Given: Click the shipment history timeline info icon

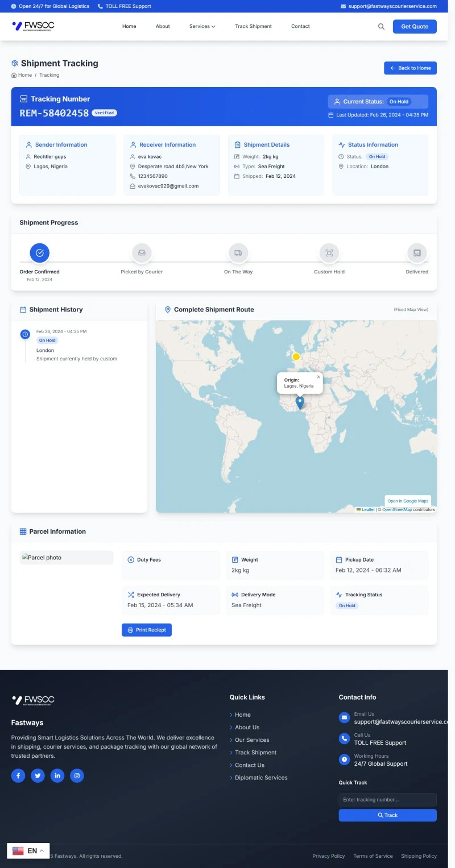Looking at the screenshot, I should 25,334.
